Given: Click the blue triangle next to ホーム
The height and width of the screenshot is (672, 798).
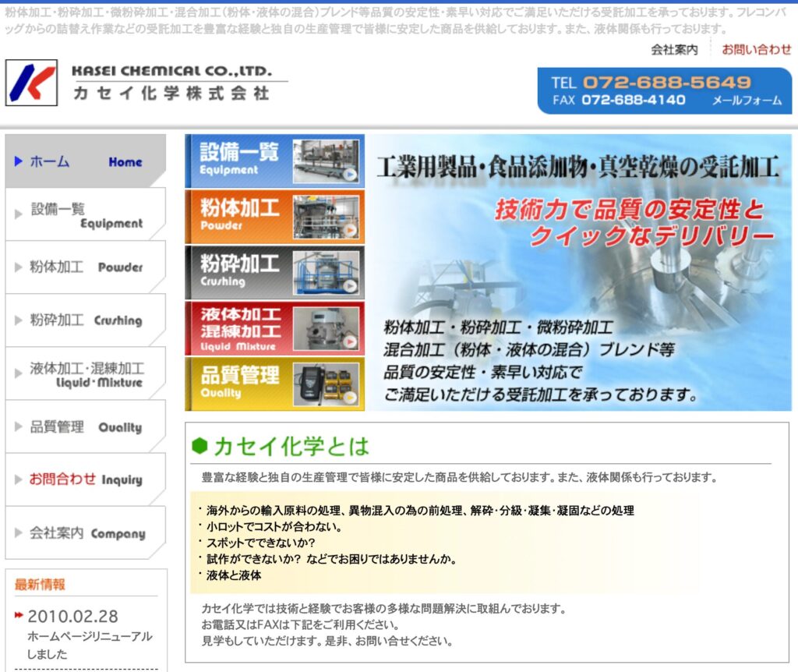Looking at the screenshot, I should tap(19, 161).
